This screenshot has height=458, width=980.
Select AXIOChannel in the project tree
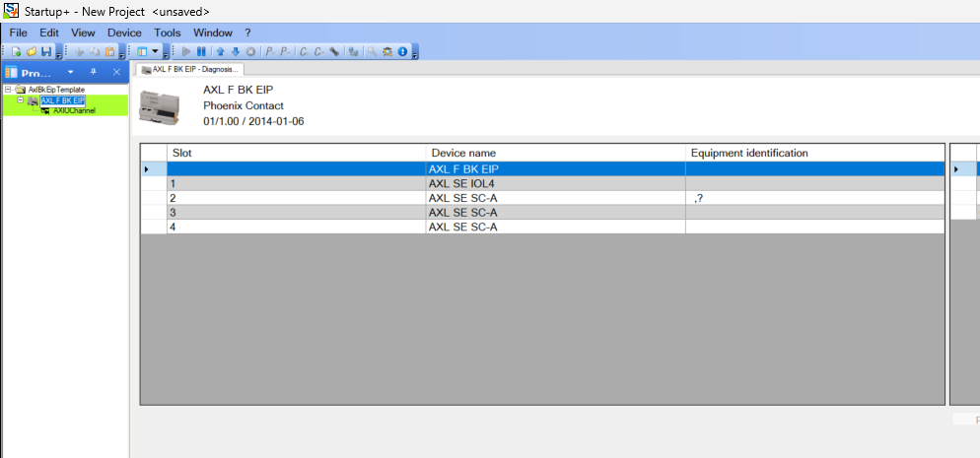(74, 110)
